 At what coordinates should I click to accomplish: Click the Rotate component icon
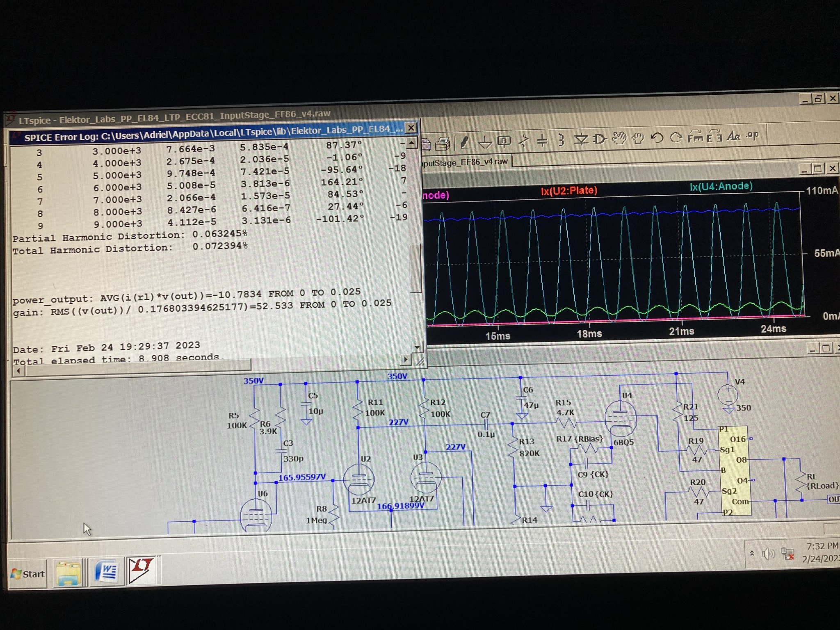(x=695, y=137)
